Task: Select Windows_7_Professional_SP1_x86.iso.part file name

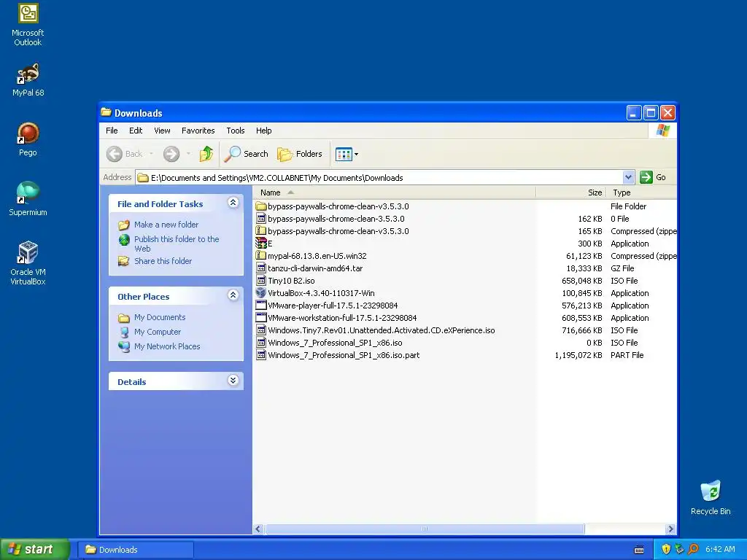Action: 344,355
